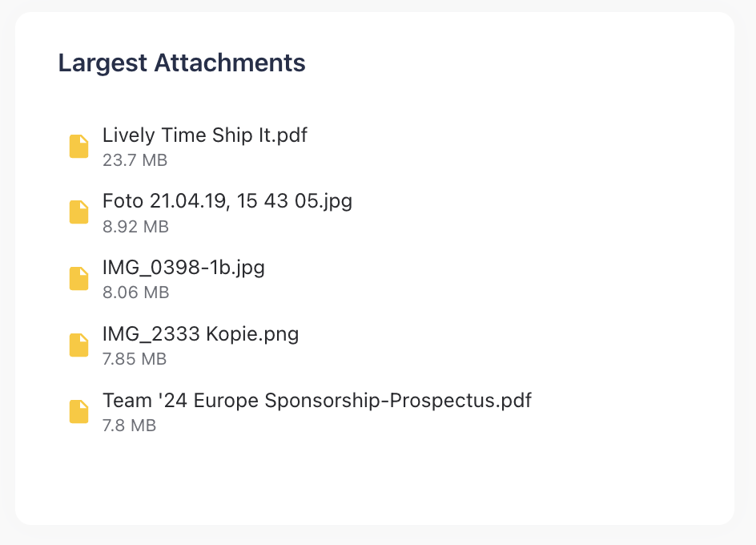Open the attachment Lively Time Ship It.pdf
Screen dimensions: 756x545
tap(204, 135)
